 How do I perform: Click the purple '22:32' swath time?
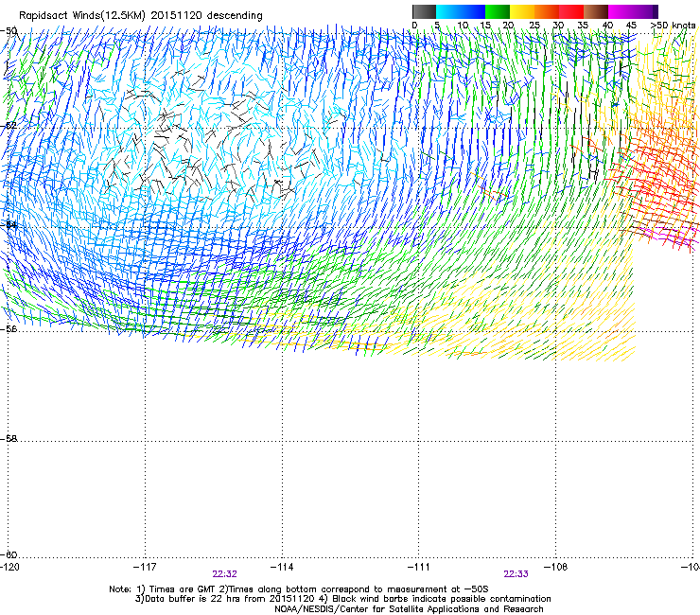click(x=224, y=574)
